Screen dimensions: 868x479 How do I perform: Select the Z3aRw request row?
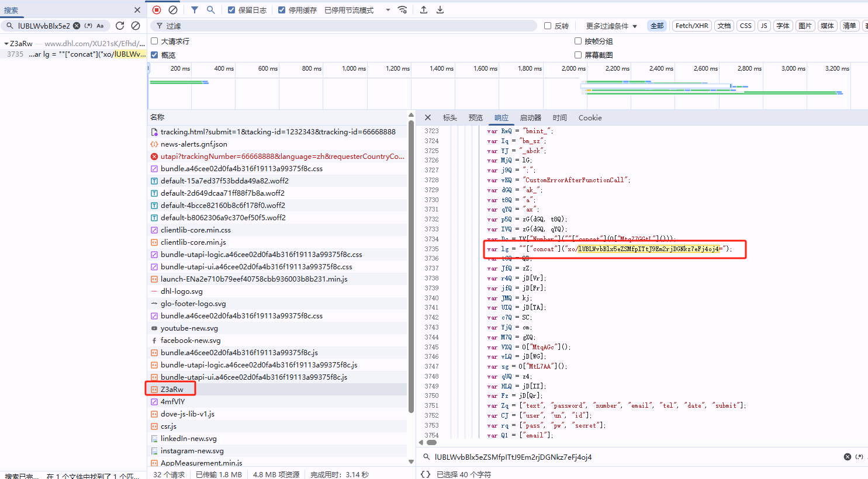(278, 390)
